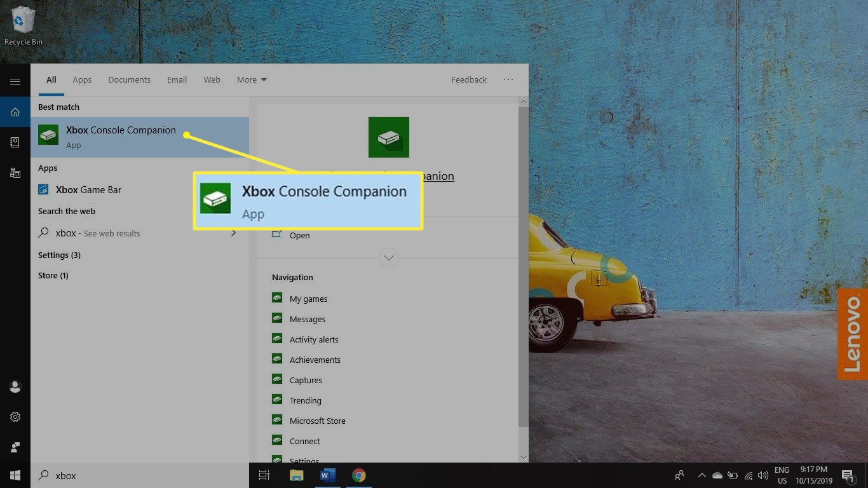This screenshot has height=488, width=868.
Task: Click the user account icon in sidebar
Action: tap(15, 386)
